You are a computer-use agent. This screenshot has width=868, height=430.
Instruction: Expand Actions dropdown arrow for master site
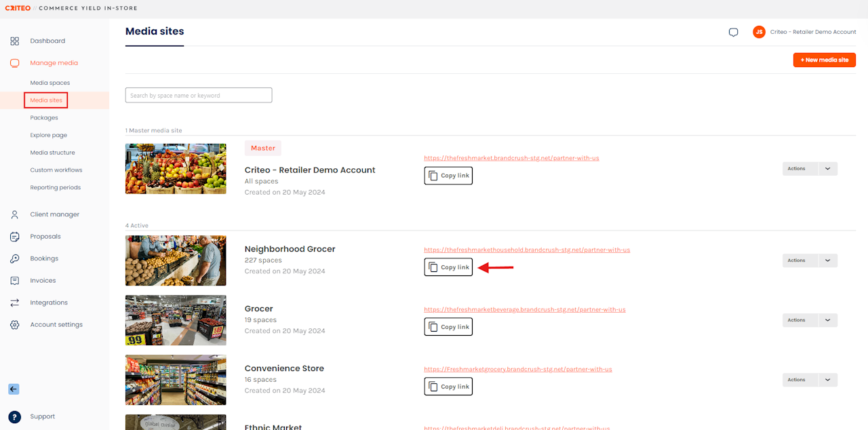(828, 169)
